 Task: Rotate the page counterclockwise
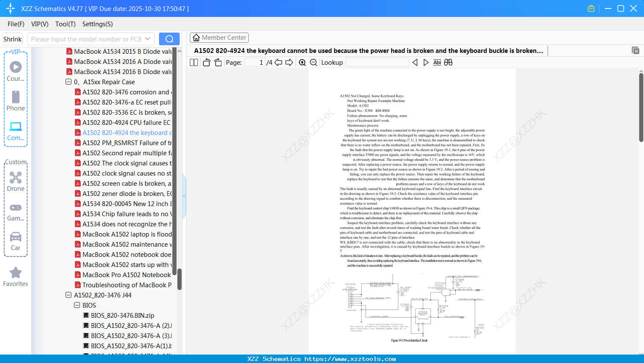pos(206,62)
